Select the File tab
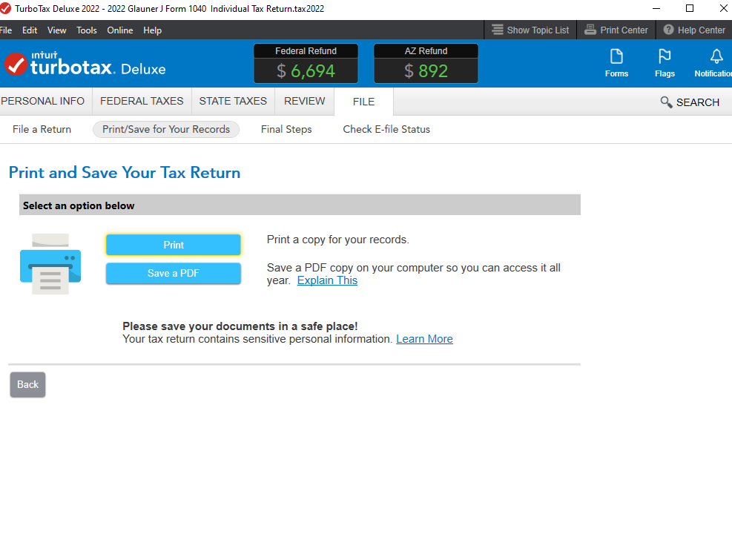Screen dimensions: 732x560 click(x=363, y=102)
